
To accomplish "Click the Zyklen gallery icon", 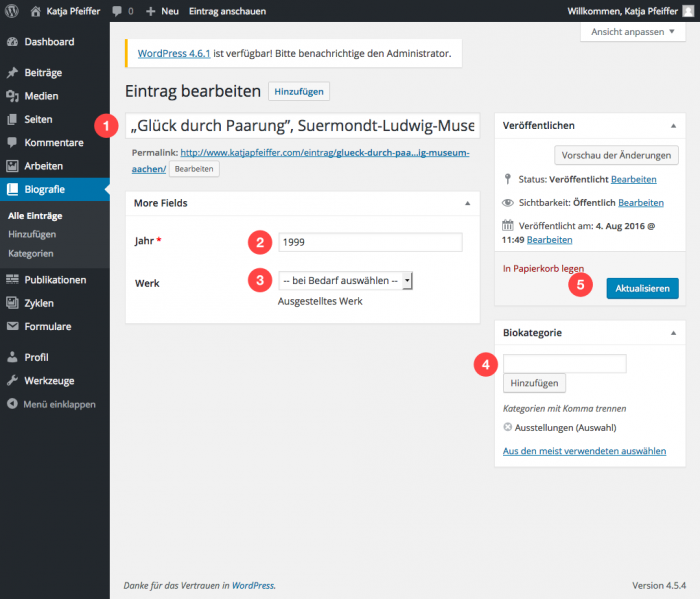I will 12,303.
